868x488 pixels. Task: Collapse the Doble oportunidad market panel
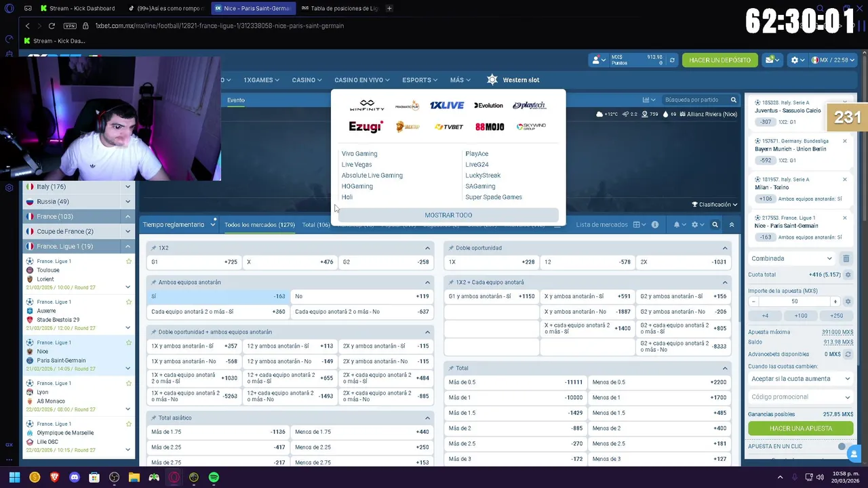[725, 248]
